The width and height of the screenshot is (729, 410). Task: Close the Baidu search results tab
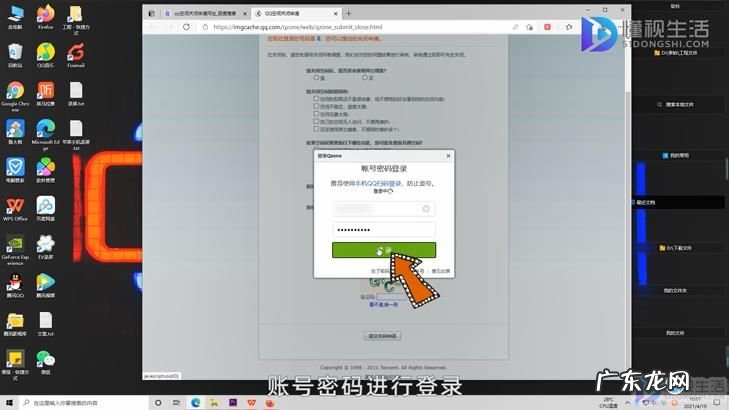245,13
